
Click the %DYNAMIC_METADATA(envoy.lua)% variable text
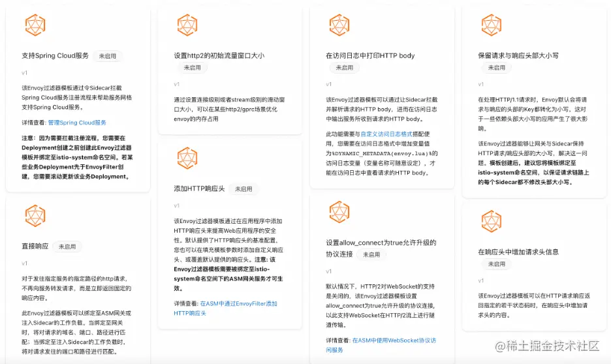pos(381,153)
